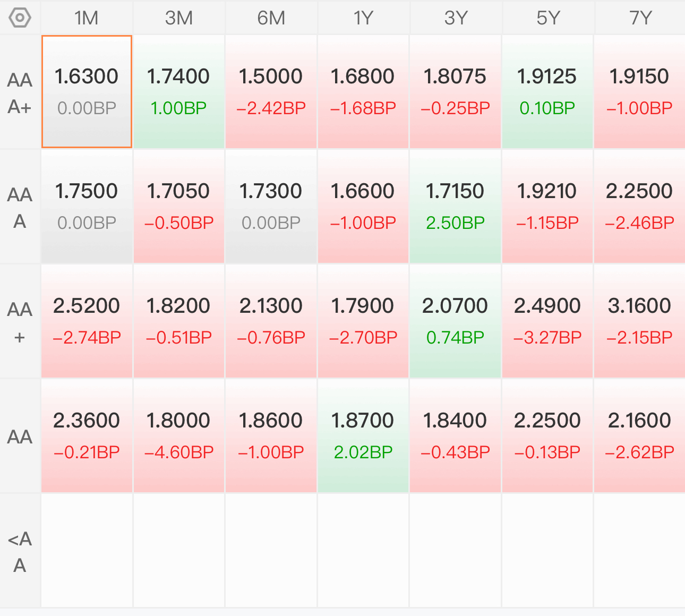
Task: Select AA+ 1M cell showing 2.5200
Action: point(87,321)
